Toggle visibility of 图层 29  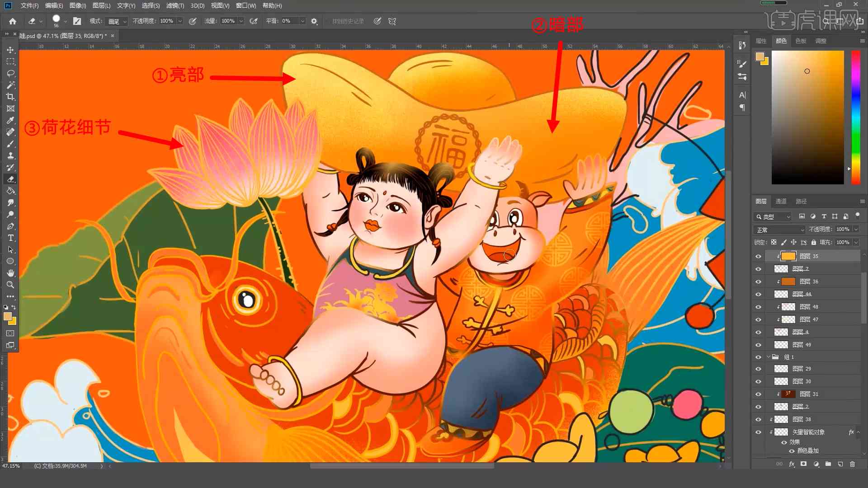758,369
